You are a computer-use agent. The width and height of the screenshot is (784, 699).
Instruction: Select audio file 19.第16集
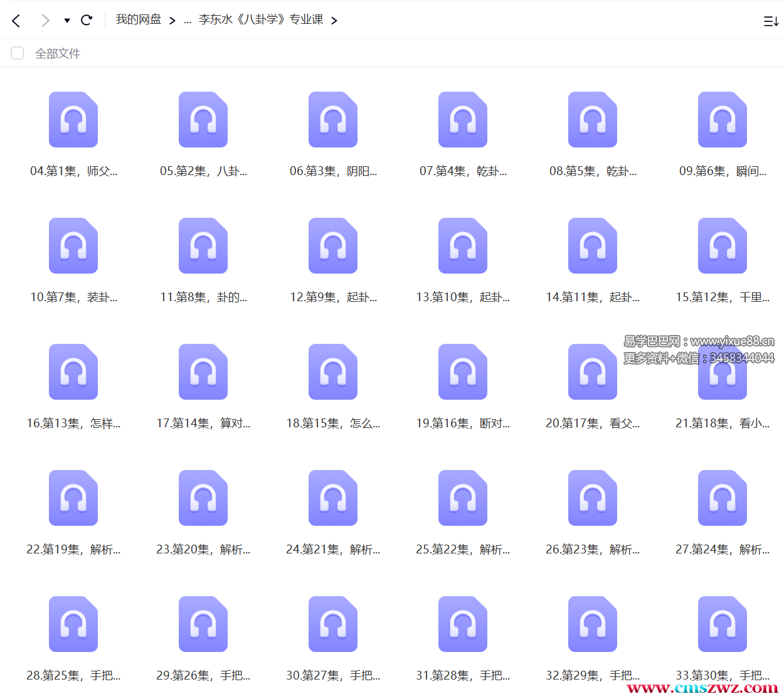pyautogui.click(x=462, y=372)
